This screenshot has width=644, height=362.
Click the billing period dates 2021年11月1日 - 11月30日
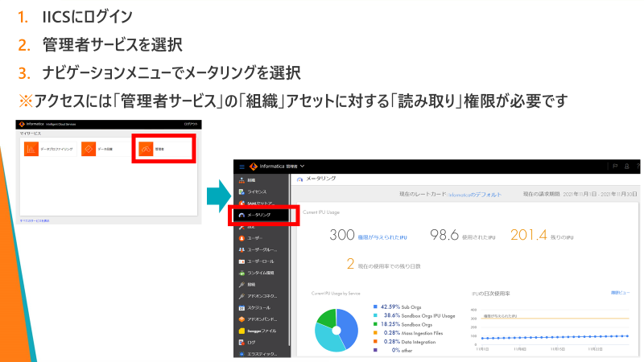[600, 194]
